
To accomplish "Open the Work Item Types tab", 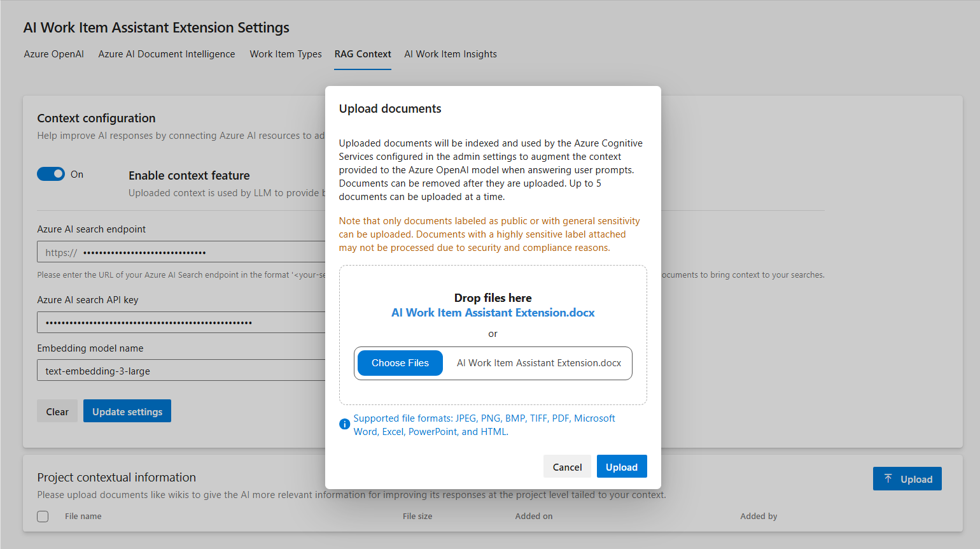I will pos(285,54).
